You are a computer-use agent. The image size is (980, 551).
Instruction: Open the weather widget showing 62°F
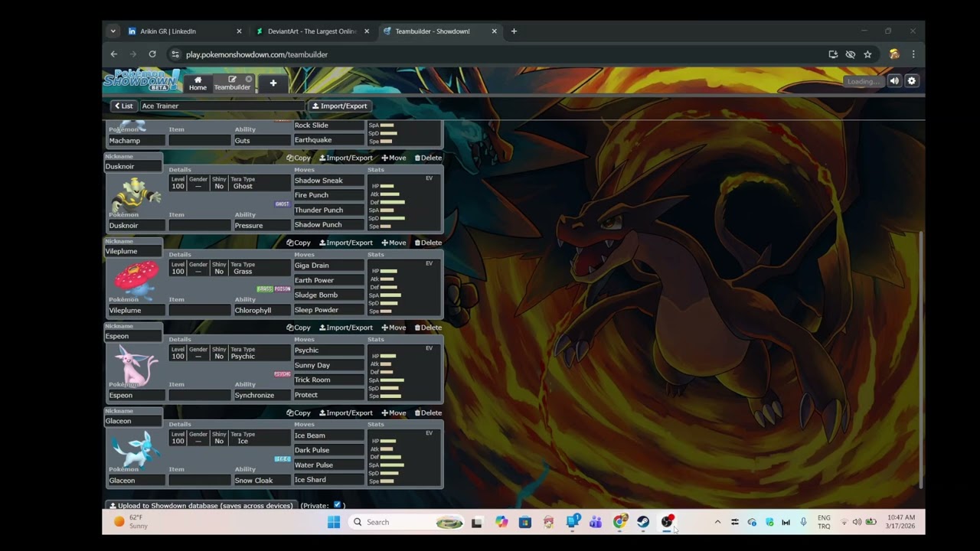pos(132,522)
